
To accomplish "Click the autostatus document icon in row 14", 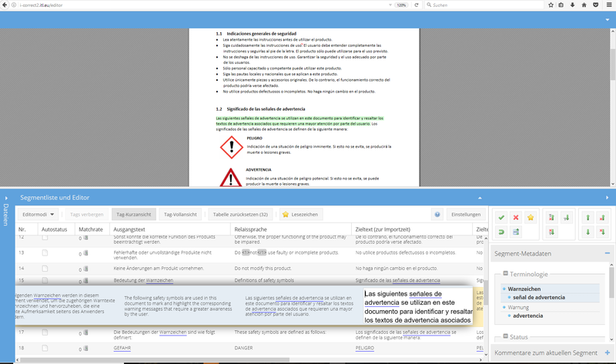I will (x=45, y=269).
